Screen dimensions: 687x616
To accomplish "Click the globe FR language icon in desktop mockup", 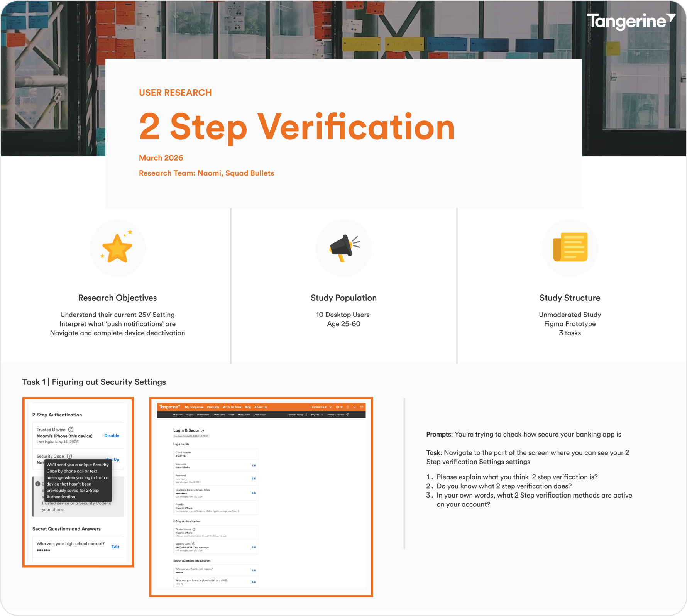I will tap(339, 407).
